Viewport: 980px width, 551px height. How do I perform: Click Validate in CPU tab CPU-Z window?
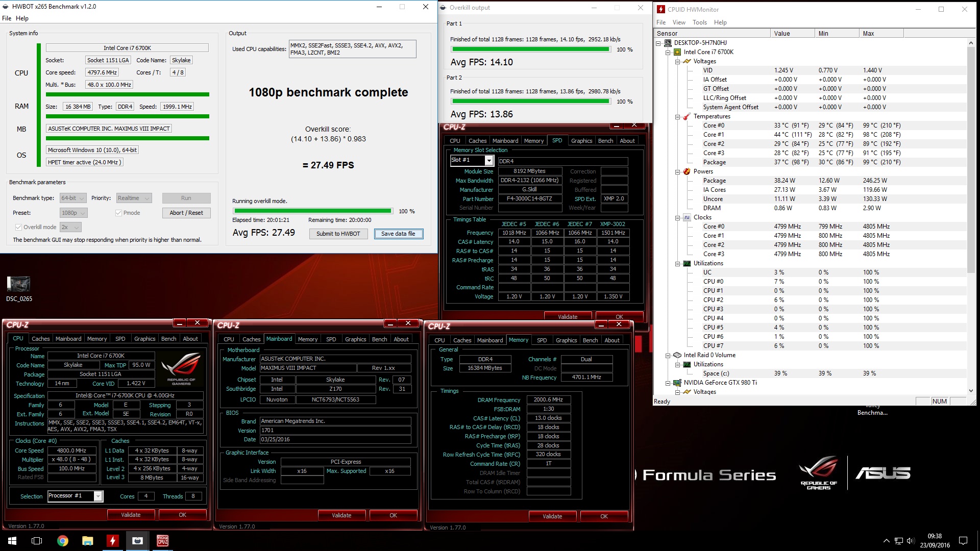pos(131,515)
